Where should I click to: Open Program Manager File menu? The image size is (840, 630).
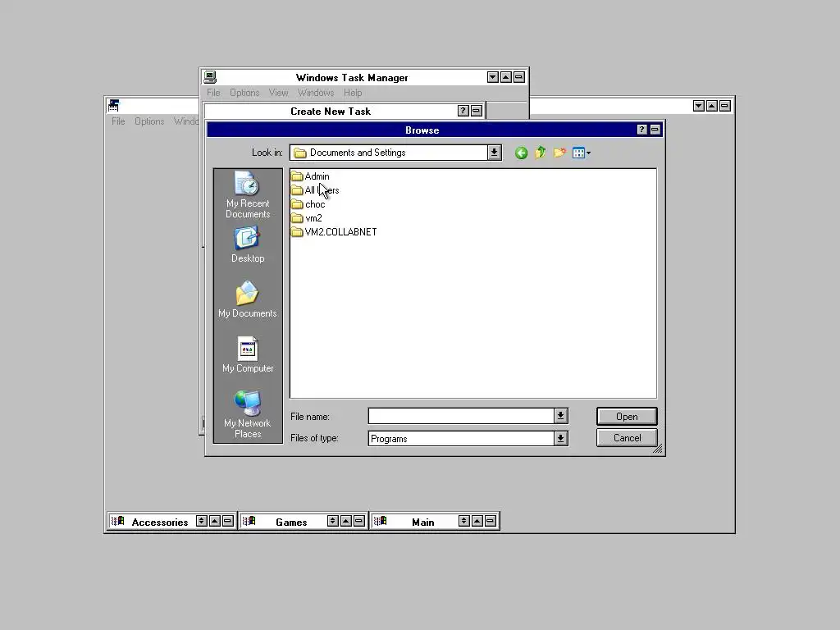(x=118, y=121)
